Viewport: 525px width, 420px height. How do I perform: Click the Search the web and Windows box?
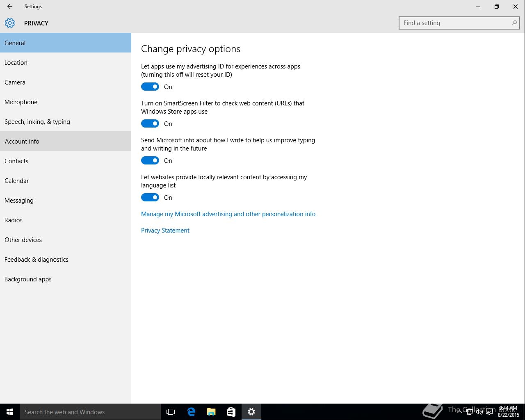pyautogui.click(x=90, y=412)
